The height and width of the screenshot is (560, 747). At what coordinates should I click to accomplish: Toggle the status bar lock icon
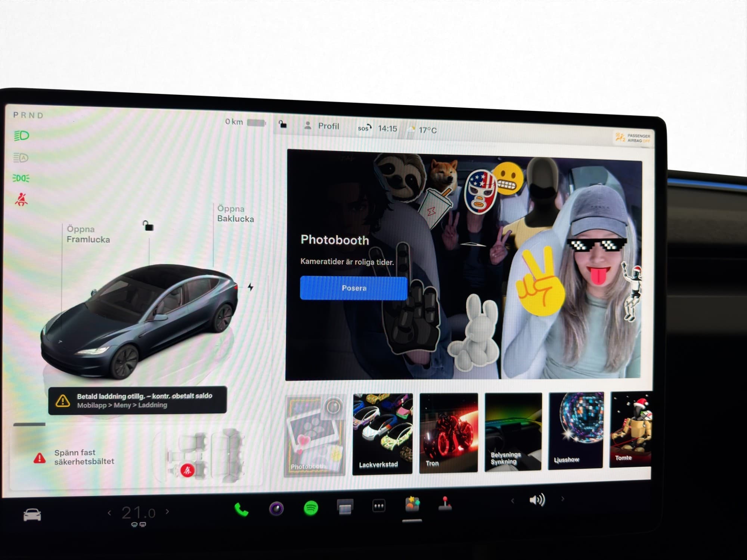(283, 124)
